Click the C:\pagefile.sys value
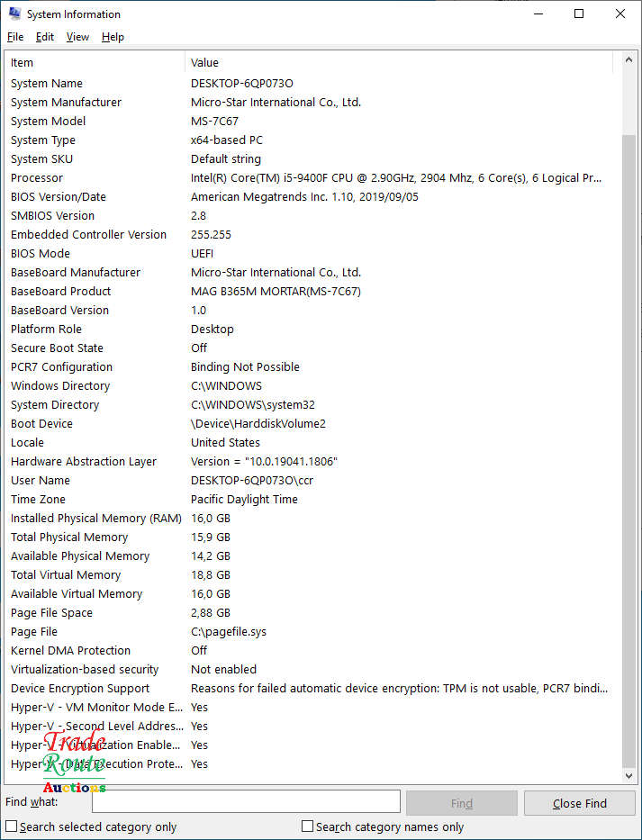 point(229,632)
